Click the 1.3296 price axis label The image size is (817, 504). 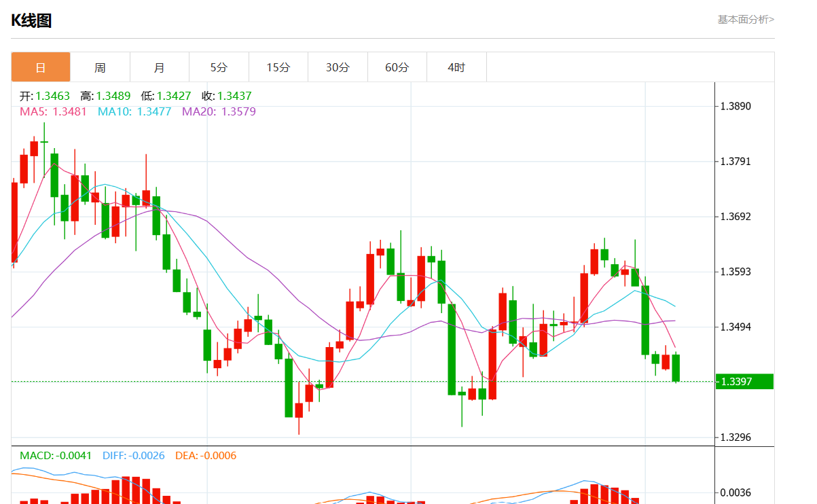(x=736, y=437)
